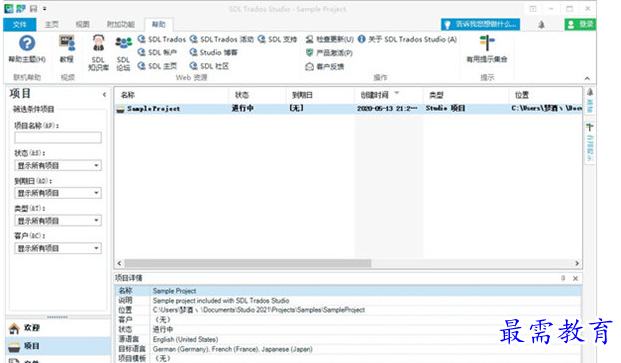Open the 状态 filter dropdown

(x=58, y=165)
